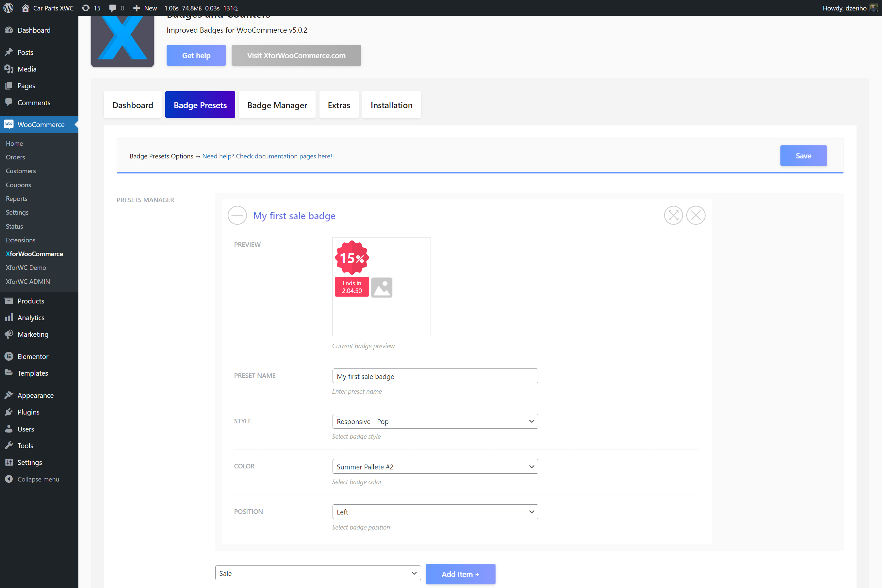Open the Position dropdown set to Left

435,512
